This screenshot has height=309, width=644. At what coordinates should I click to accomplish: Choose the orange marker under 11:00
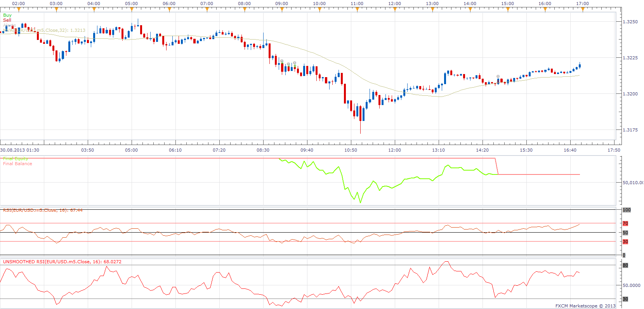coord(357,10)
